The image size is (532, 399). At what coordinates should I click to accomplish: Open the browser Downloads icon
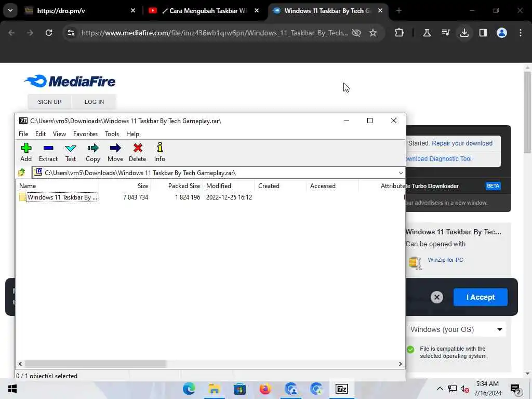(x=464, y=33)
